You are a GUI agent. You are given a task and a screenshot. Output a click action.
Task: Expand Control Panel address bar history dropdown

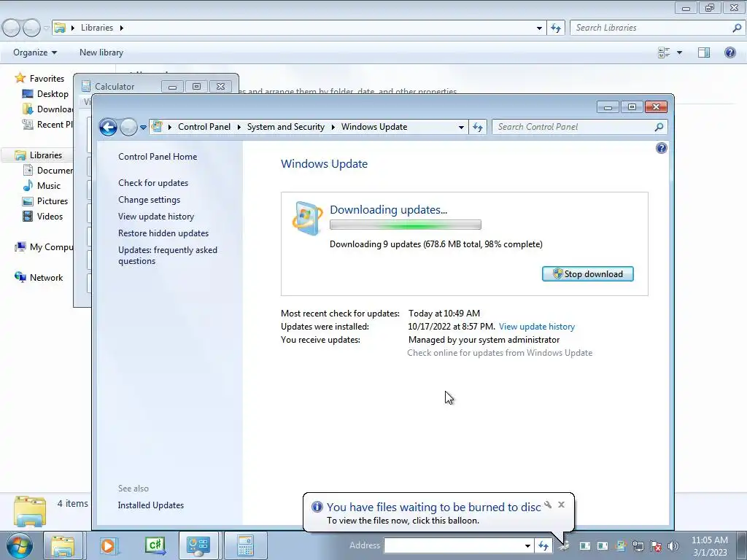pos(461,127)
